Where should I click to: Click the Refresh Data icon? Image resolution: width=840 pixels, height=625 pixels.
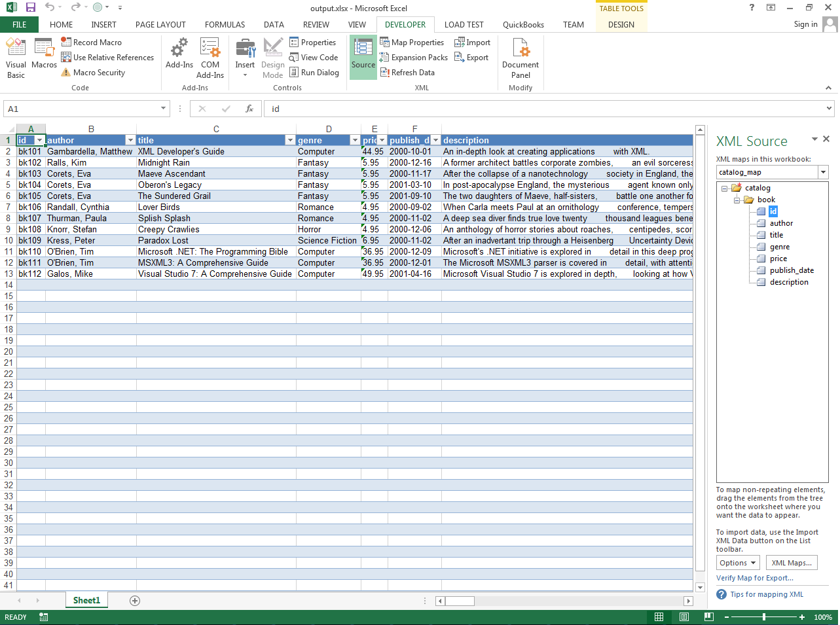[385, 73]
